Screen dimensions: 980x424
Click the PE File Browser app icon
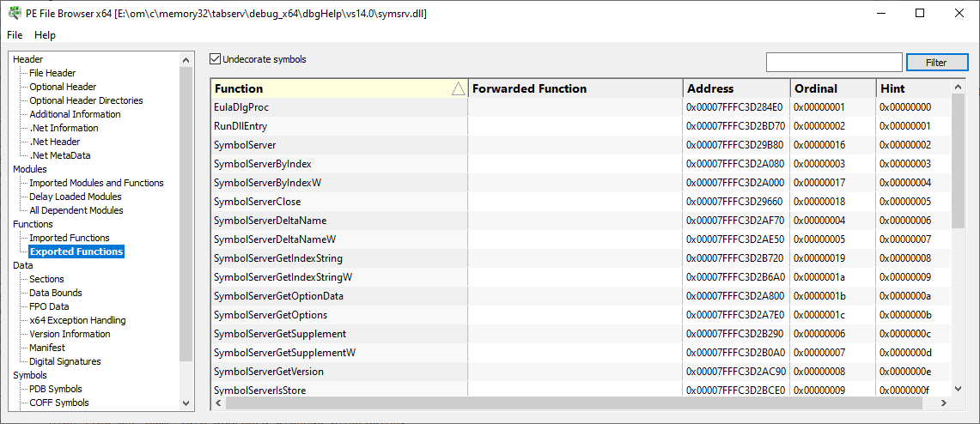14,13
